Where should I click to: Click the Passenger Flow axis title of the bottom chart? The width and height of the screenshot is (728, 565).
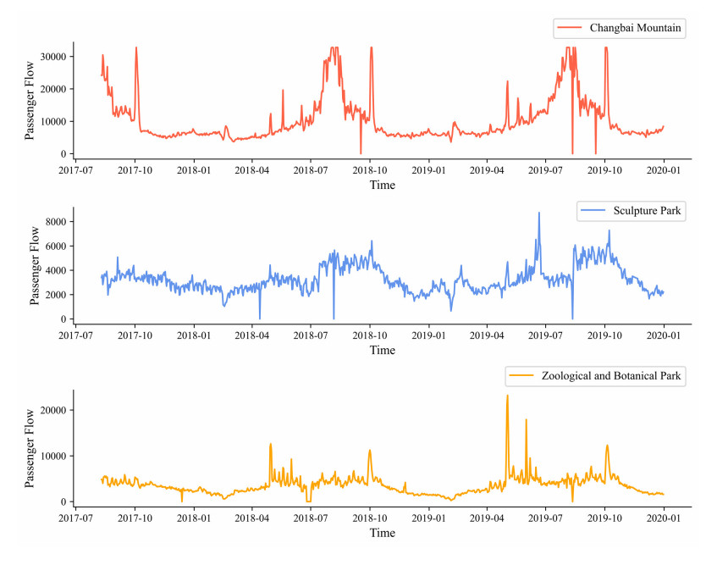pos(30,449)
